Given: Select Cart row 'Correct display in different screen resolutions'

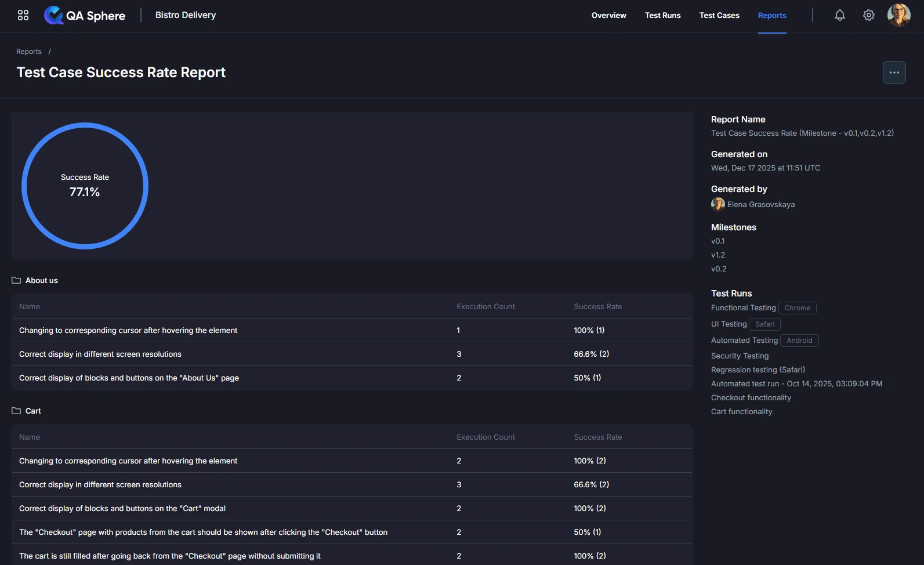Looking at the screenshot, I should [352, 484].
